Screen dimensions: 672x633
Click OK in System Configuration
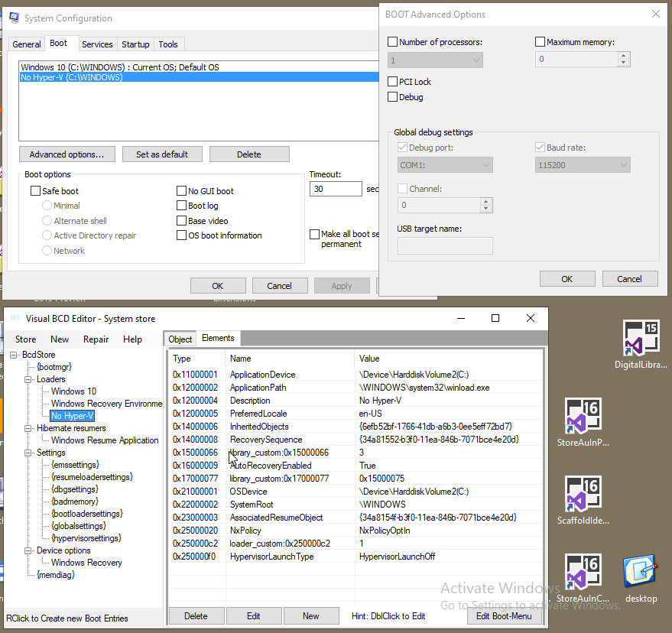pos(218,286)
